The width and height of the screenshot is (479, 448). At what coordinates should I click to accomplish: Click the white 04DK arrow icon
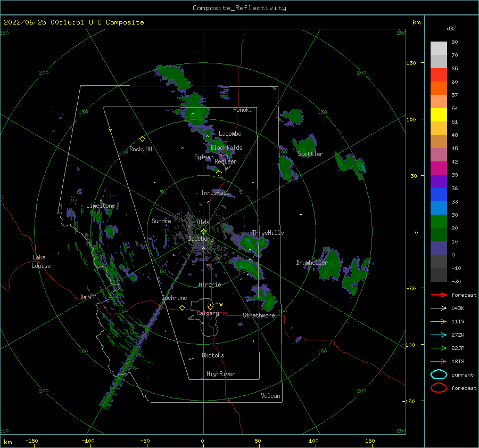439,308
